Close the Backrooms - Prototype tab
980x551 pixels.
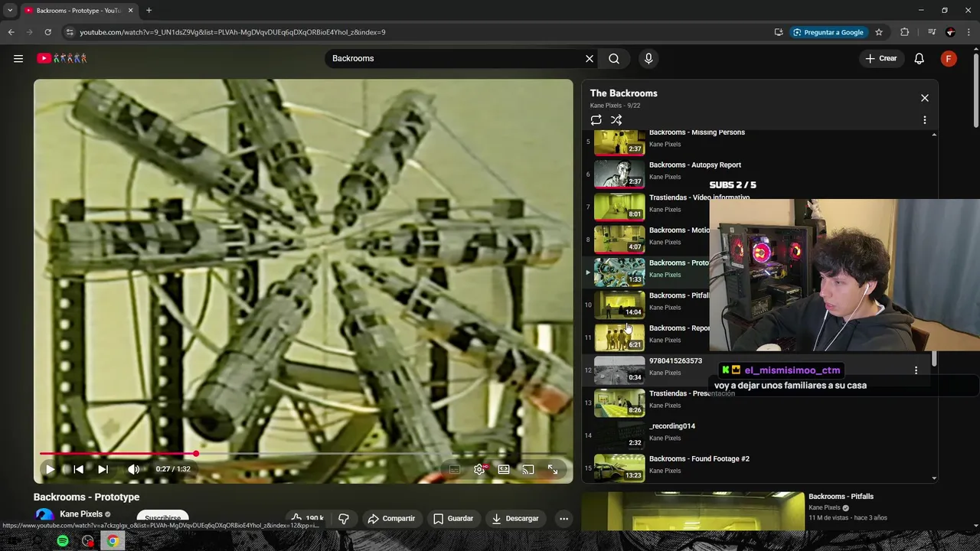click(130, 11)
